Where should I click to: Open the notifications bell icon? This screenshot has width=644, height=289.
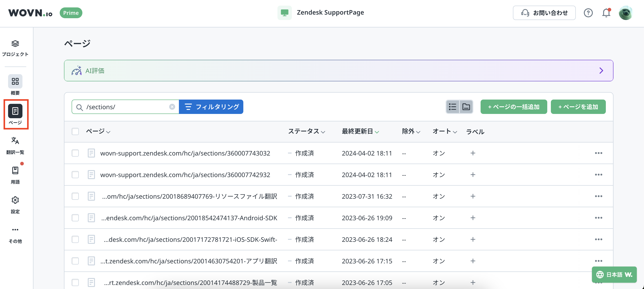pos(606,13)
